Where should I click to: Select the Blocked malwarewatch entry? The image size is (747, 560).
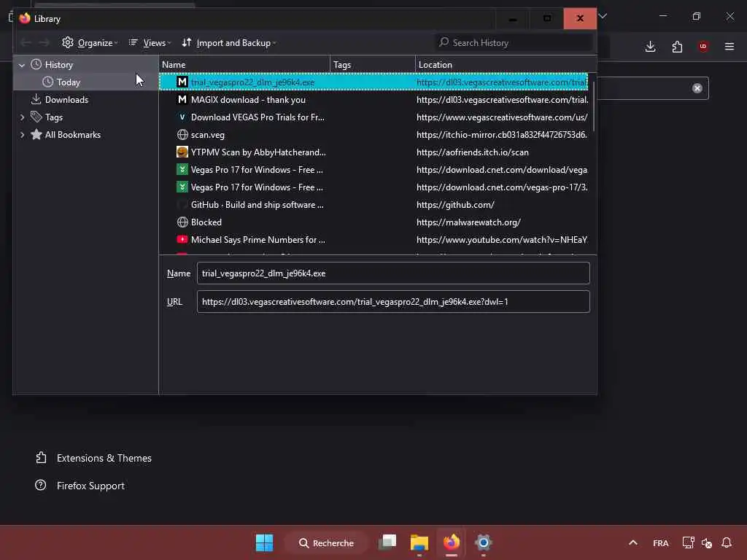(373, 222)
